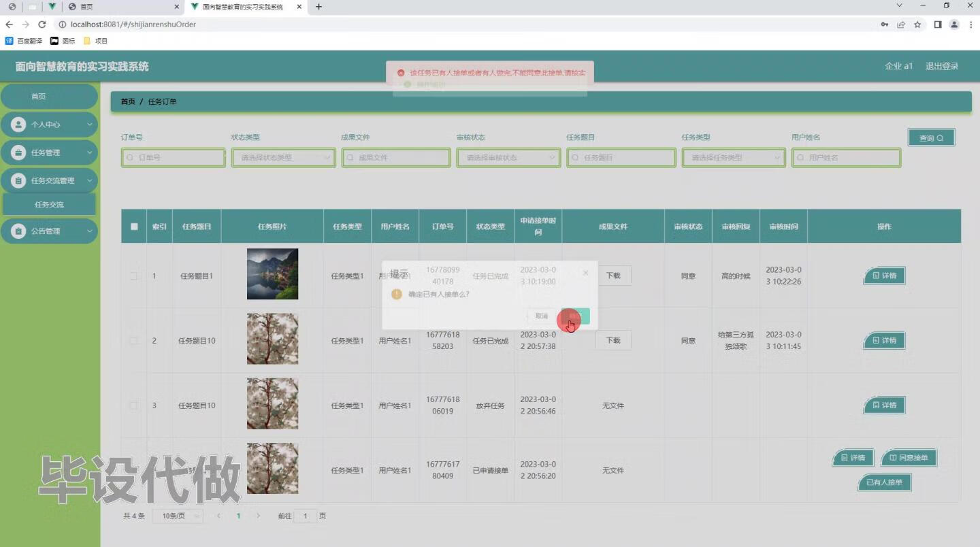Open the 审核状态 select dropdown
Image resolution: width=980 pixels, height=547 pixels.
click(508, 157)
